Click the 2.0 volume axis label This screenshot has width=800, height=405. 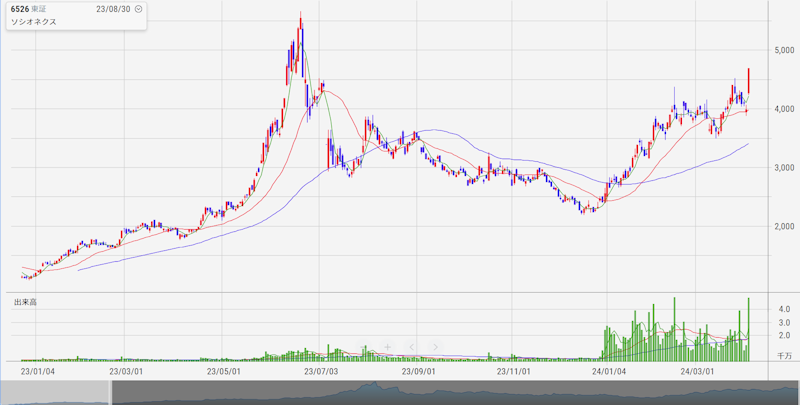click(785, 335)
